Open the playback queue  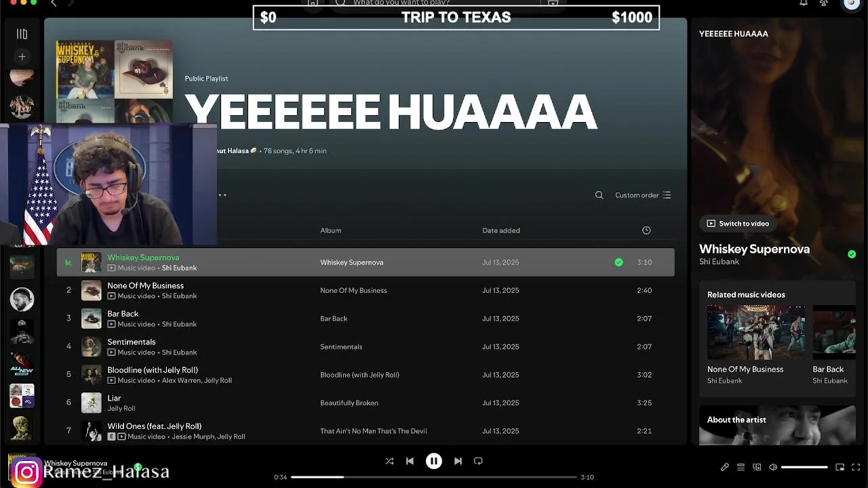point(741,467)
